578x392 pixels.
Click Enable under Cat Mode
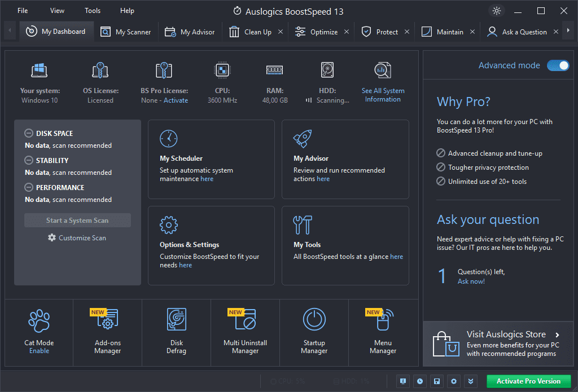coord(39,351)
